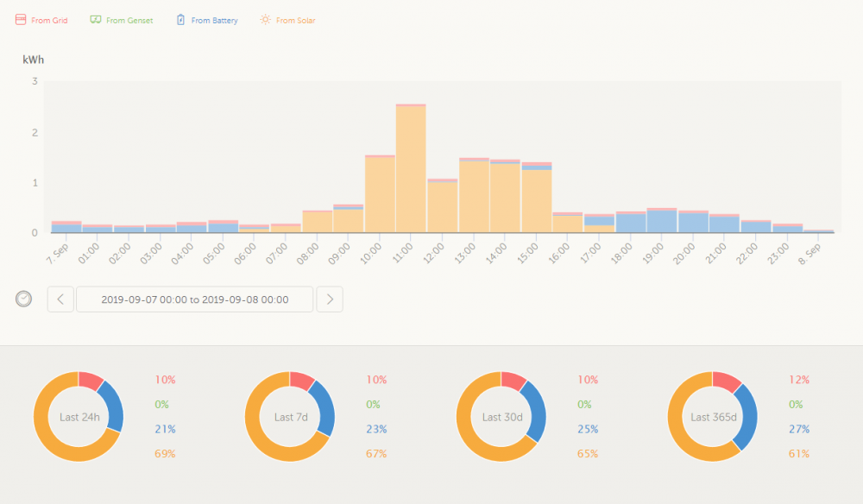The image size is (863, 504).
Task: Open the date range 2019-09-07 selector
Action: pyautogui.click(x=195, y=299)
